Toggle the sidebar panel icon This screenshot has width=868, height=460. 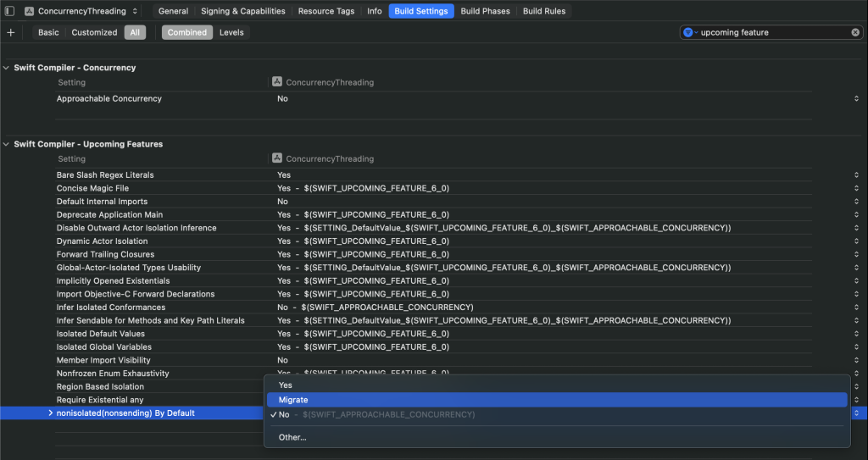[10, 11]
